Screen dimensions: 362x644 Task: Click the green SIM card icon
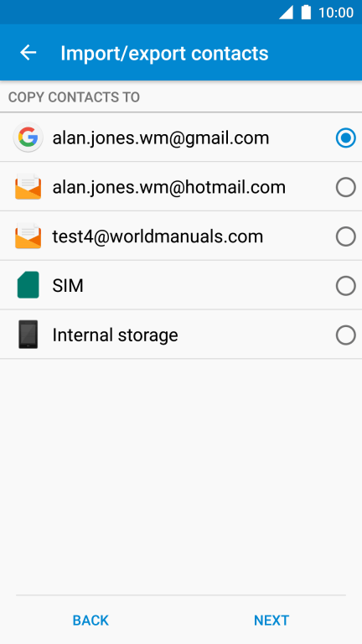coord(28,285)
